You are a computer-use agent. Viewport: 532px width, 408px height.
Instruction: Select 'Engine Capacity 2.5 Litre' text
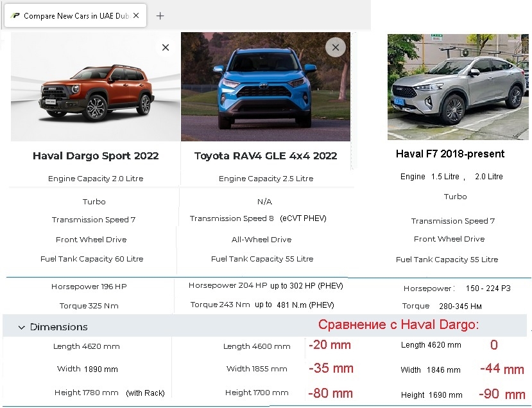266,179
